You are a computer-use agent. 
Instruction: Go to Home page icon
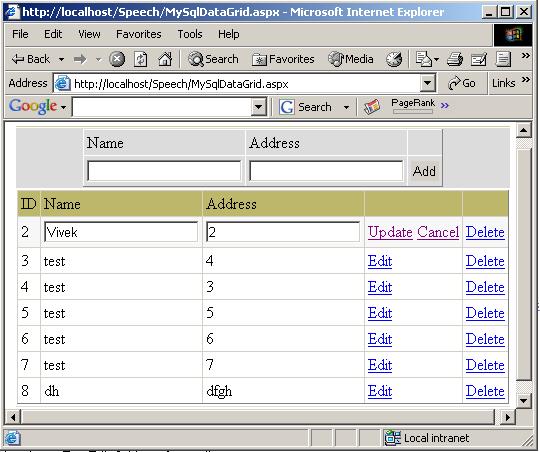pos(165,59)
